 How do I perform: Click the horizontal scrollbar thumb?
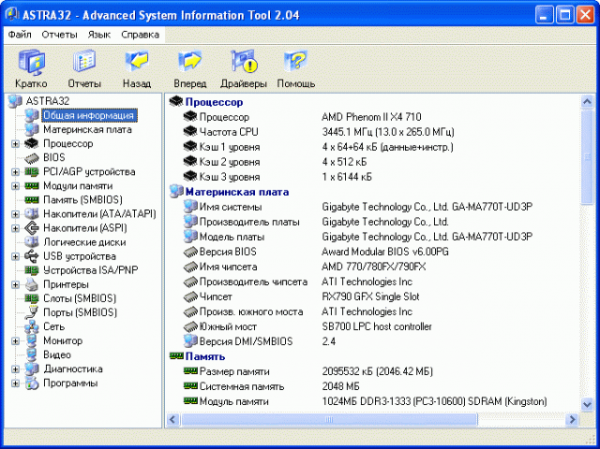tap(329, 420)
